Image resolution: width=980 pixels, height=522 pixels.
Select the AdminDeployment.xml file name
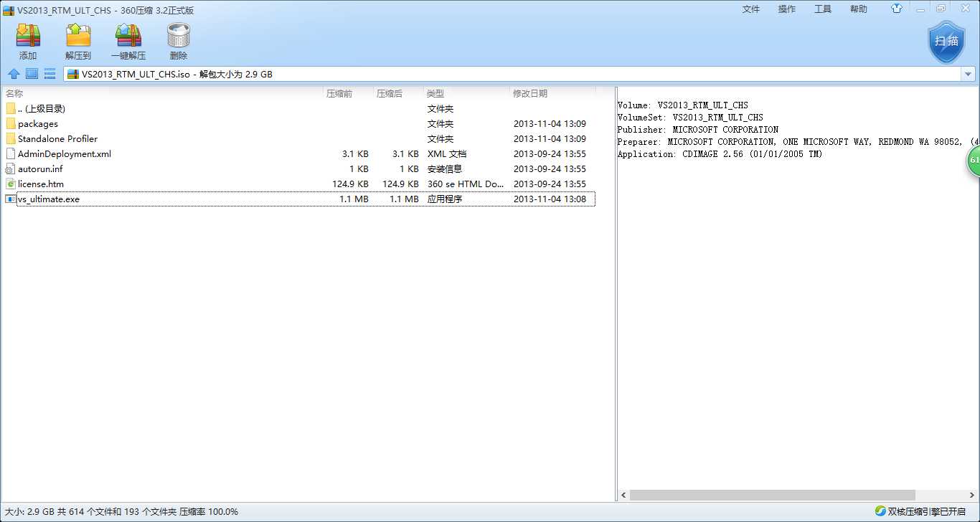[65, 154]
